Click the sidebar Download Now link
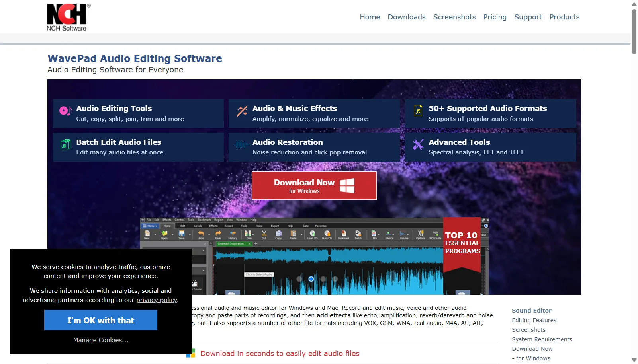Viewport: 638px width, 364px height. click(x=532, y=349)
